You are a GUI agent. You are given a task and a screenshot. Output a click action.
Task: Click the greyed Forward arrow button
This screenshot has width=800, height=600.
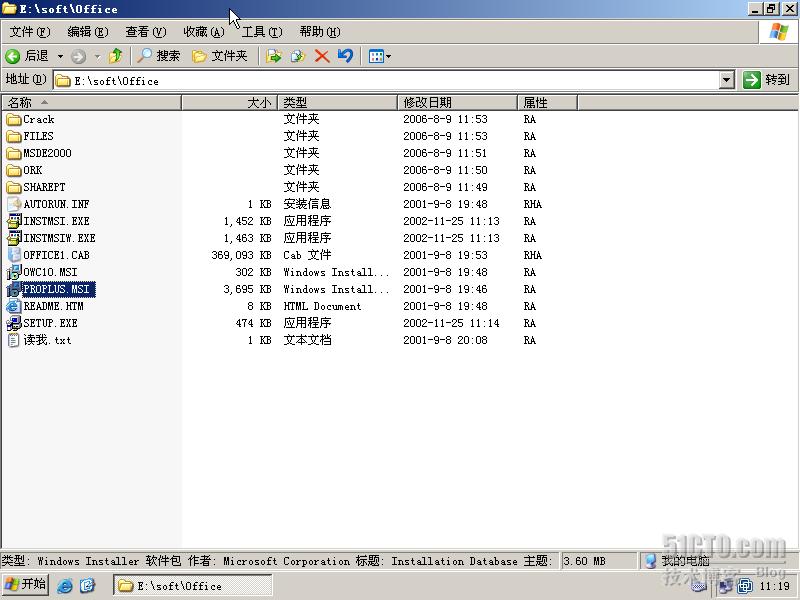coord(78,56)
